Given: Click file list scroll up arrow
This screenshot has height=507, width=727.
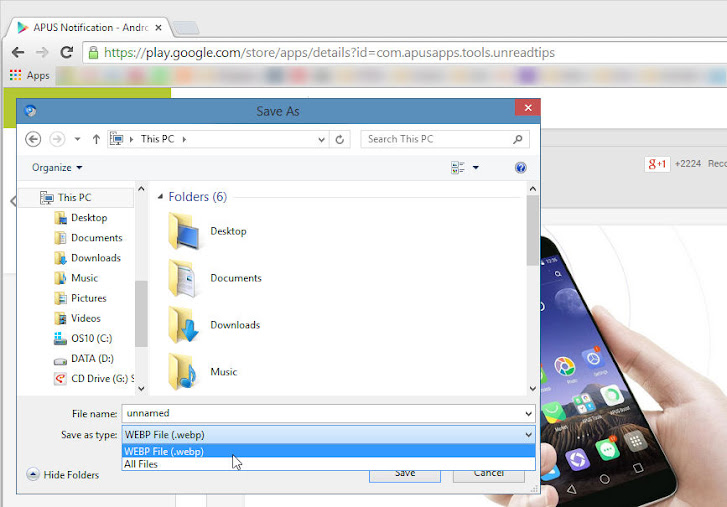Looking at the screenshot, I should [533, 189].
